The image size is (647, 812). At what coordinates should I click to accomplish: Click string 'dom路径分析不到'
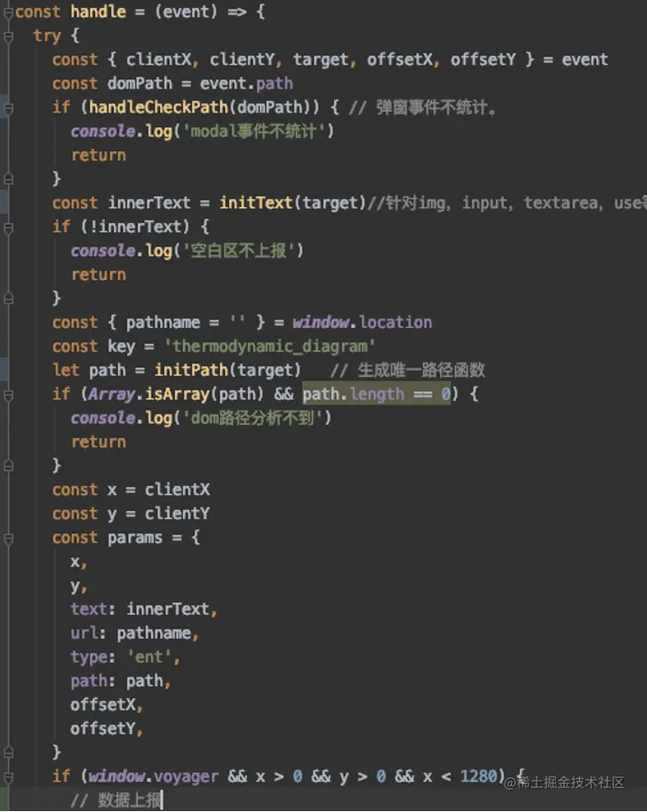pos(253,418)
